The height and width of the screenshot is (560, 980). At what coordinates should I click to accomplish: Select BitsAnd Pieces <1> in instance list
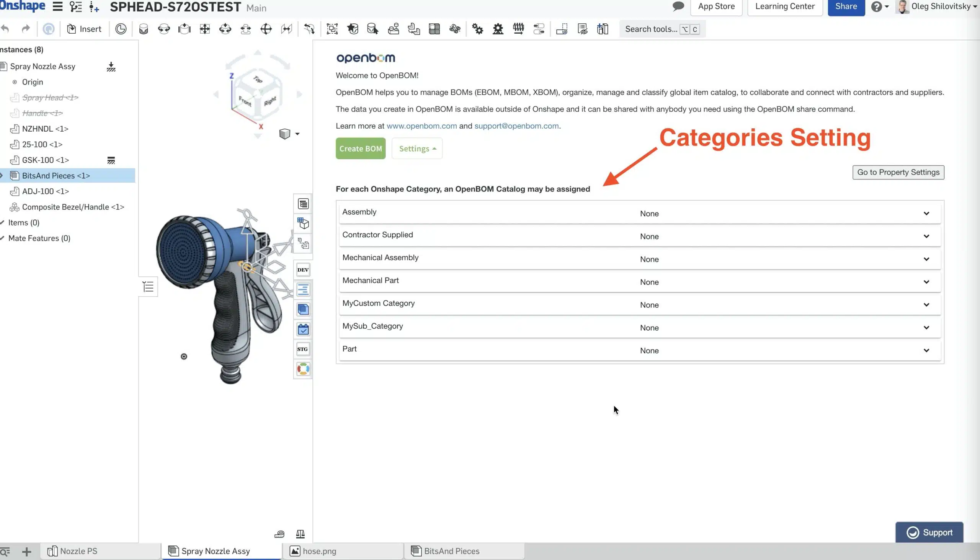coord(68,175)
